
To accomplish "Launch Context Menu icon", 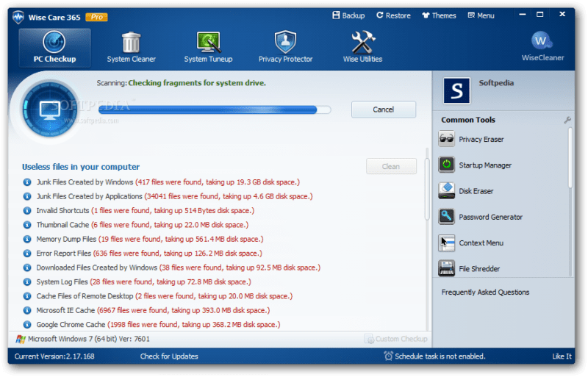I will click(x=446, y=243).
